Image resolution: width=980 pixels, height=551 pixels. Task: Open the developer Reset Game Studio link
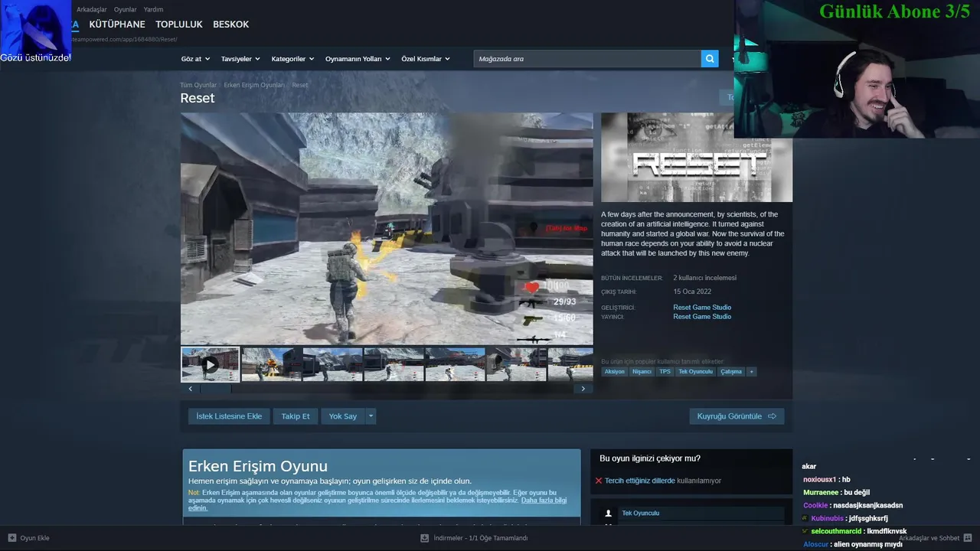(x=702, y=308)
